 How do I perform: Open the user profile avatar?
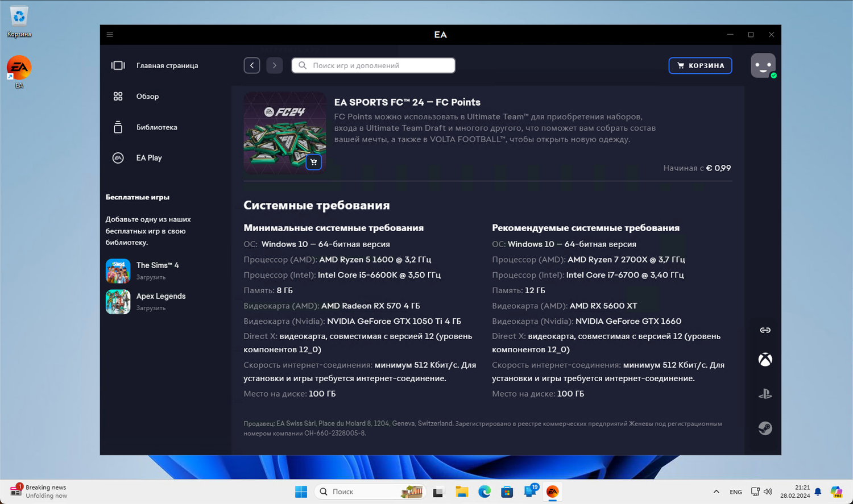[763, 65]
